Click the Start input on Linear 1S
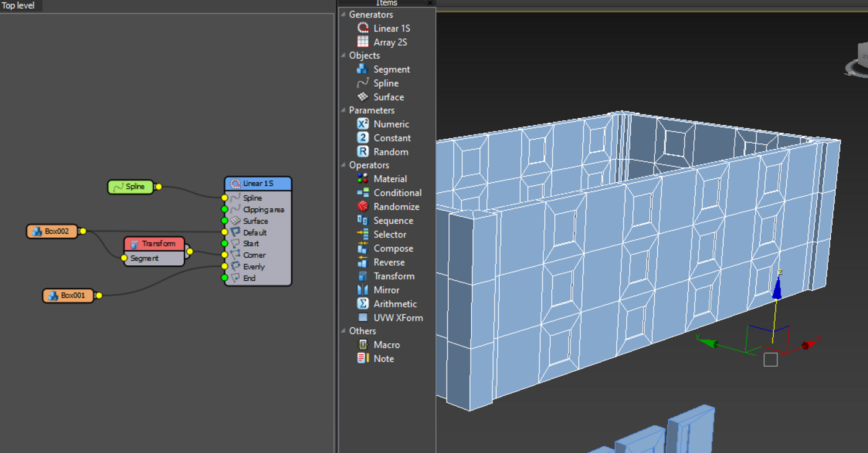This screenshot has height=453, width=868. tap(225, 244)
